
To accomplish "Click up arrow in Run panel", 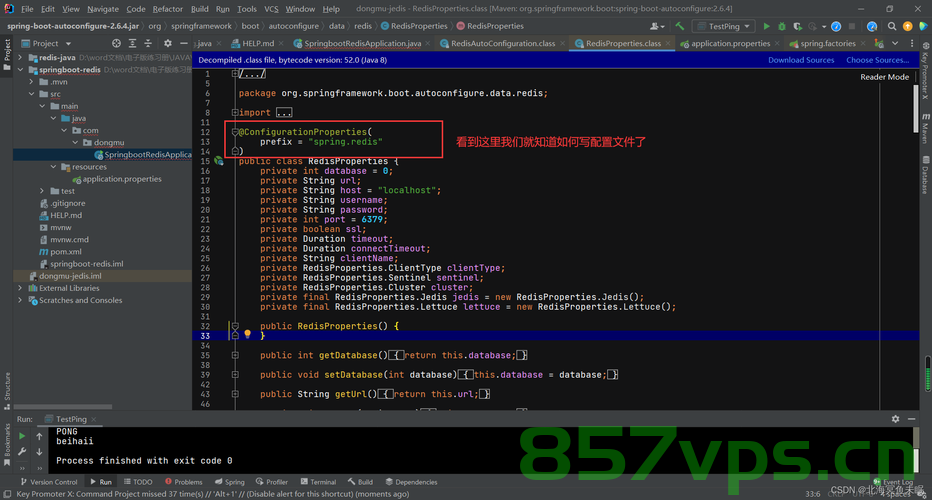I will [39, 436].
